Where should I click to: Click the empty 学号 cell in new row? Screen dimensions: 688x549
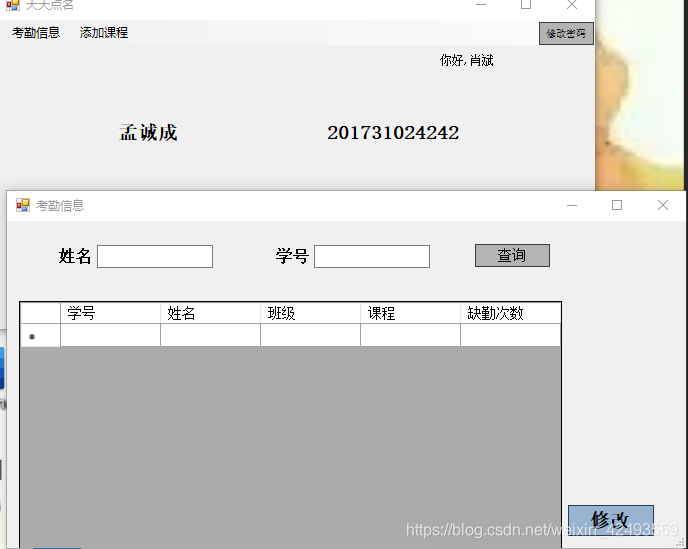coord(110,335)
